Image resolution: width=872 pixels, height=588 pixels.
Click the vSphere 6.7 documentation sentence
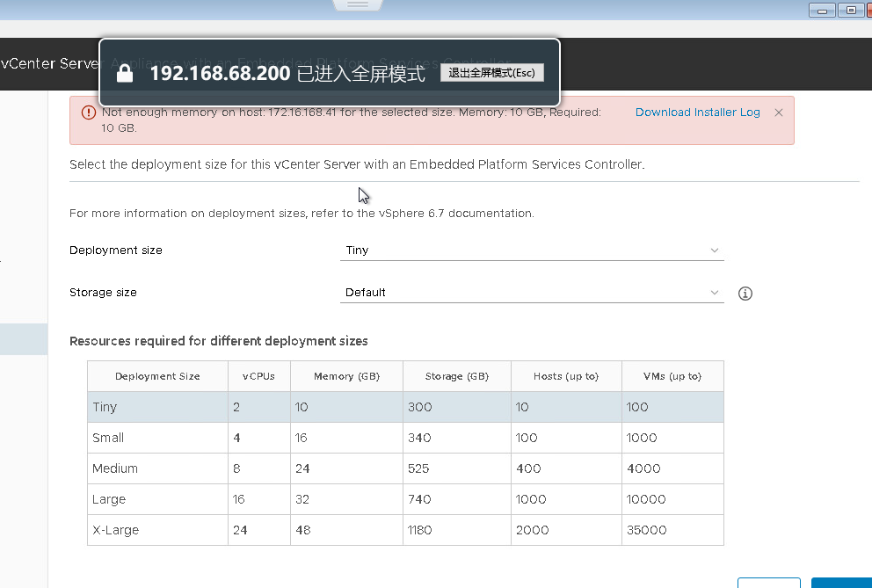coord(302,214)
